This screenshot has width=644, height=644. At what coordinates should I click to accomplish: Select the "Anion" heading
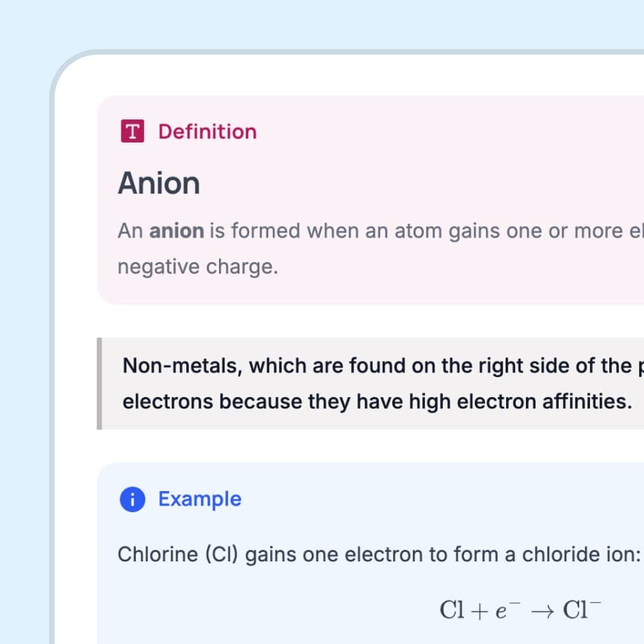(159, 184)
